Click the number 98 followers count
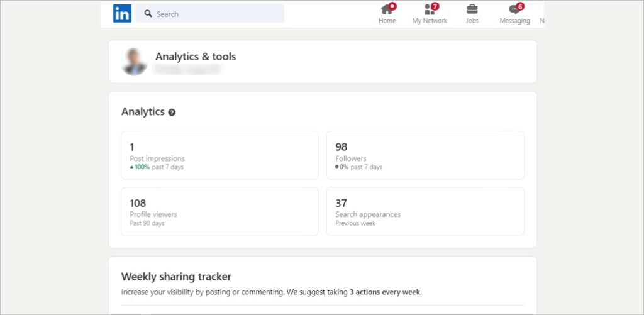This screenshot has height=315, width=644. pyautogui.click(x=341, y=147)
